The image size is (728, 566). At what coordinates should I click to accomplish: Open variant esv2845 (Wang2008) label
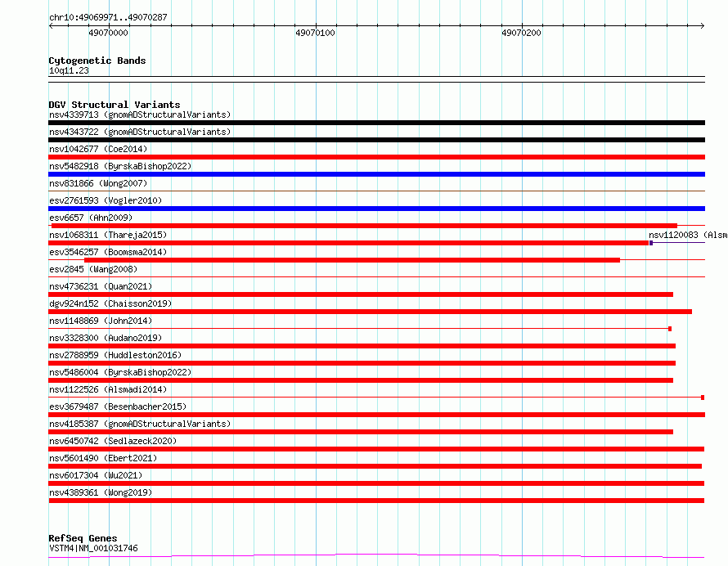tap(93, 269)
